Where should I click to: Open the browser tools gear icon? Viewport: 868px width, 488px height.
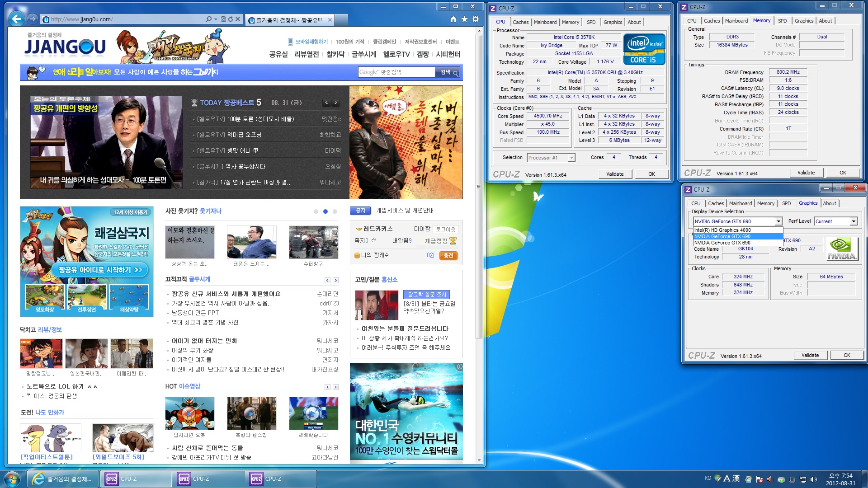[x=476, y=19]
